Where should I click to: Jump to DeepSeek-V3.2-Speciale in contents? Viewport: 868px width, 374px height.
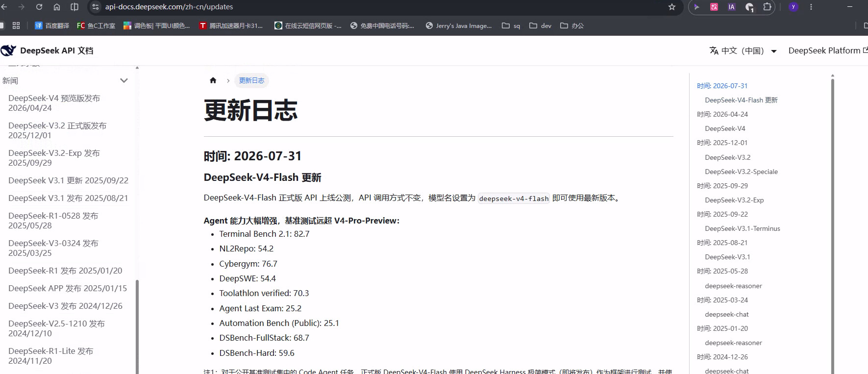pos(741,172)
